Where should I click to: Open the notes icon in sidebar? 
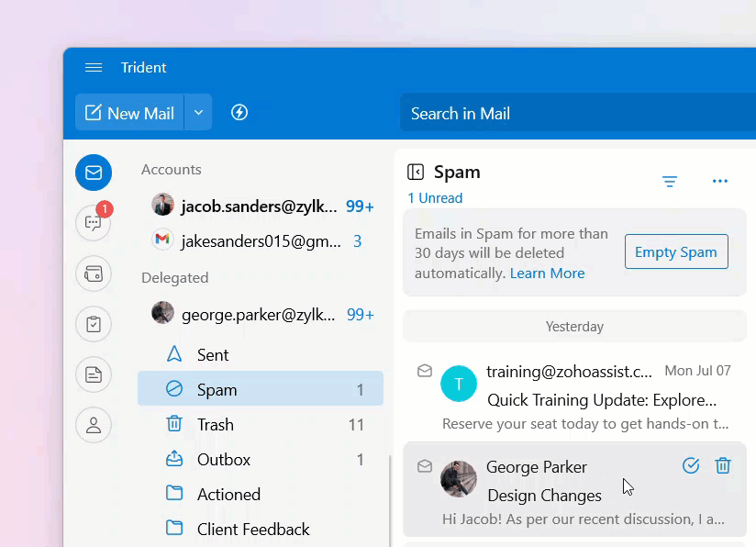click(94, 374)
